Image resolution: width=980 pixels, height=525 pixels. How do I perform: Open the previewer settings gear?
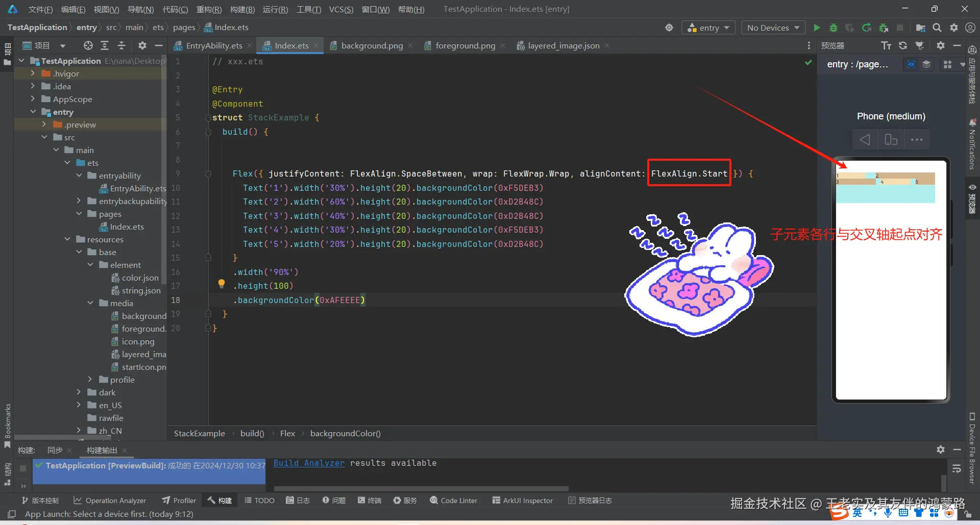pos(941,45)
